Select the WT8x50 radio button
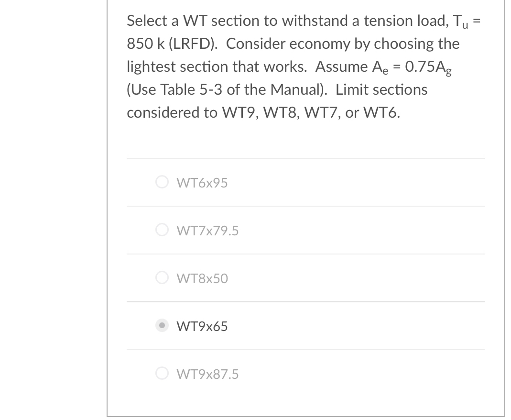 (162, 277)
